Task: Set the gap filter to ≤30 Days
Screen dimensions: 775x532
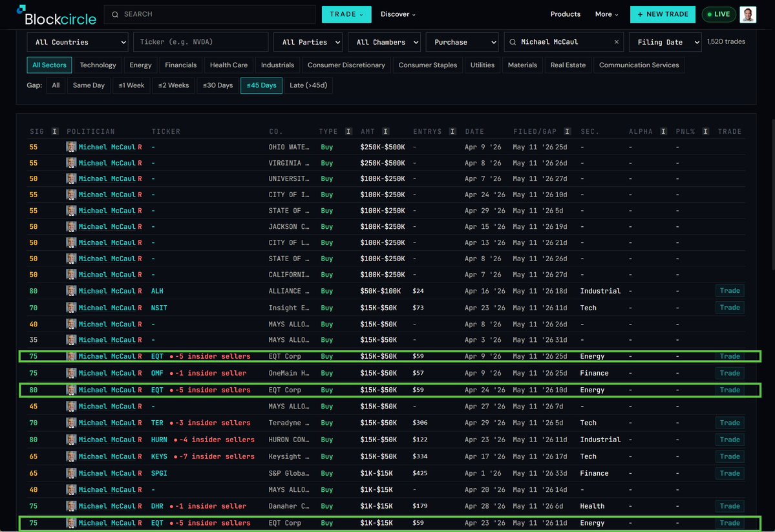Action: pyautogui.click(x=217, y=85)
